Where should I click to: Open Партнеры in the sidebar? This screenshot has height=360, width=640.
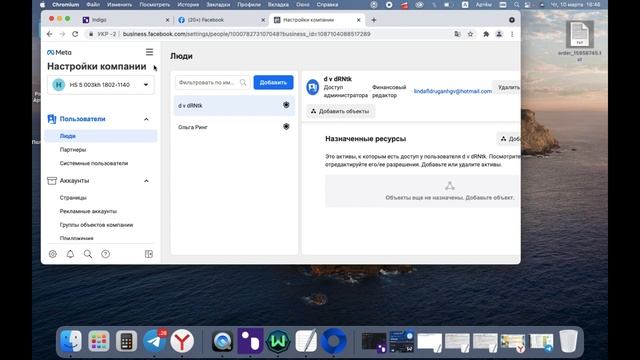coord(73,150)
